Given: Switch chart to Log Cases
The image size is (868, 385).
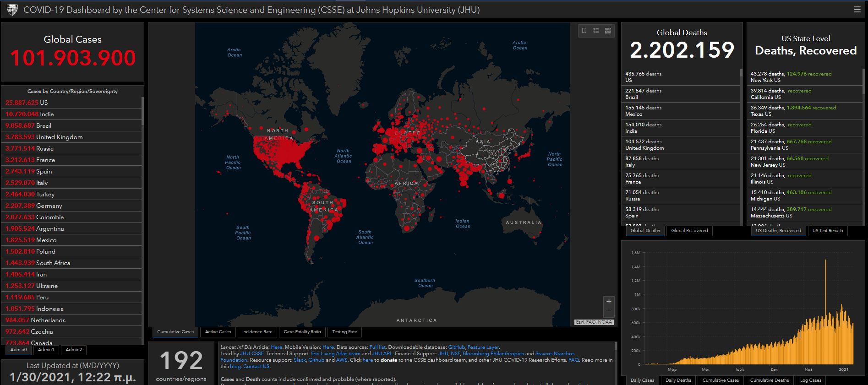Looking at the screenshot, I should pos(810,380).
